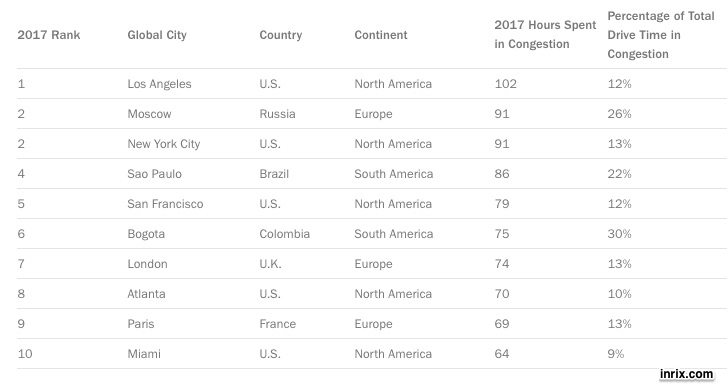
Task: Click the inrix.com source link
Action: pos(687,374)
